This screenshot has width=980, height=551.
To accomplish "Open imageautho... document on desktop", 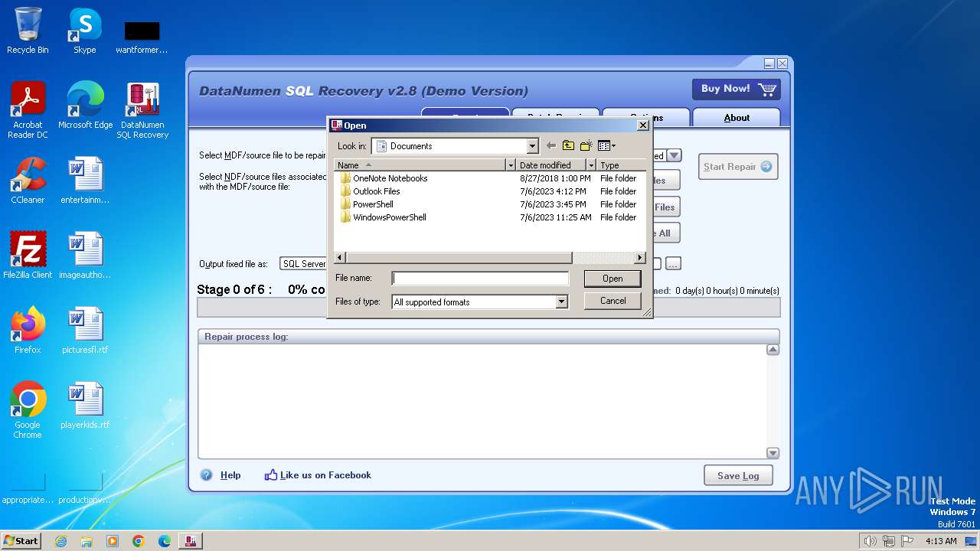I will point(85,256).
